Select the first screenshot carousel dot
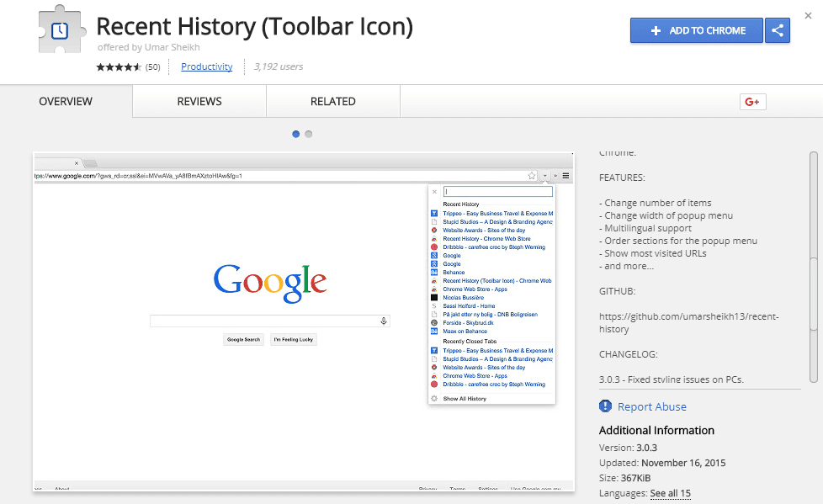Viewport: 823px width, 504px height. click(x=296, y=134)
